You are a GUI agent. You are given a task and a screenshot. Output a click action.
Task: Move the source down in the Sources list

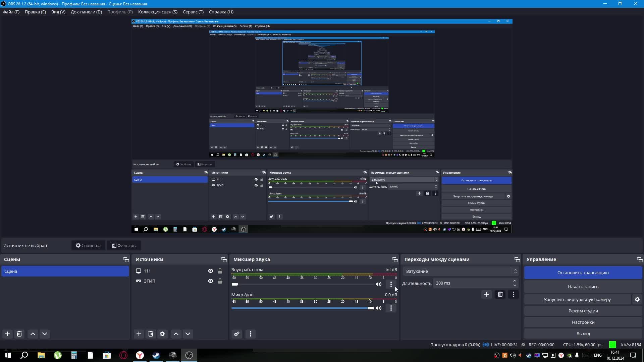pyautogui.click(x=188, y=334)
